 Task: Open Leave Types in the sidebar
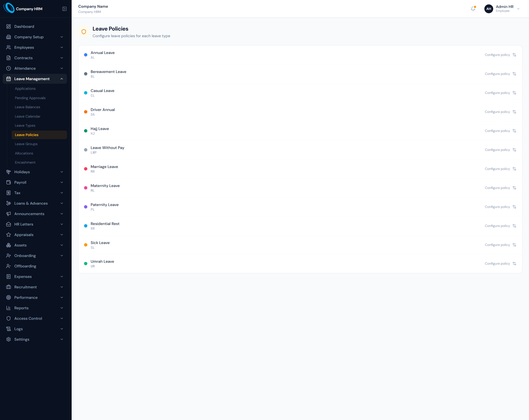pos(25,126)
